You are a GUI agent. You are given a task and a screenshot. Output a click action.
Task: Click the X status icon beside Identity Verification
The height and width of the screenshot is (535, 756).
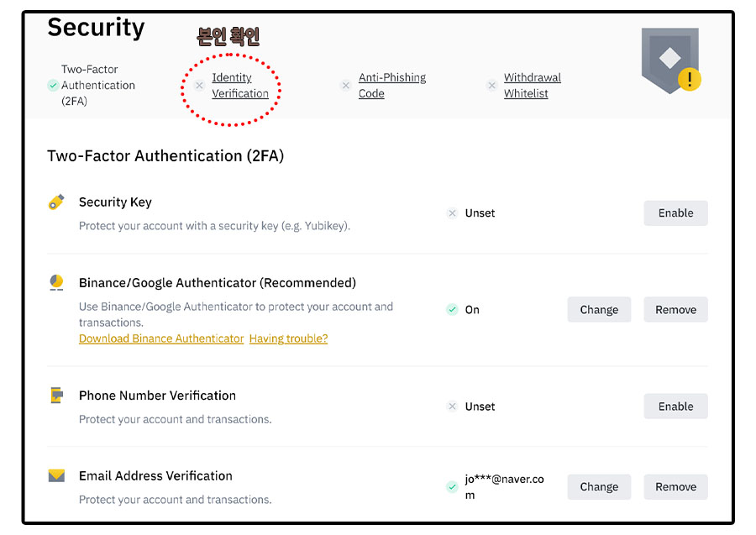coord(199,86)
